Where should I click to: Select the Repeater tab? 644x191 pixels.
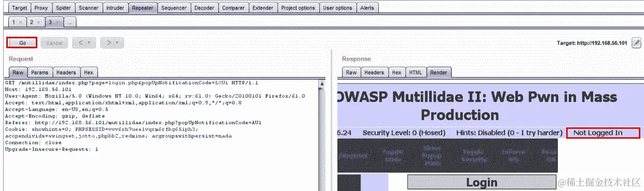[142, 8]
